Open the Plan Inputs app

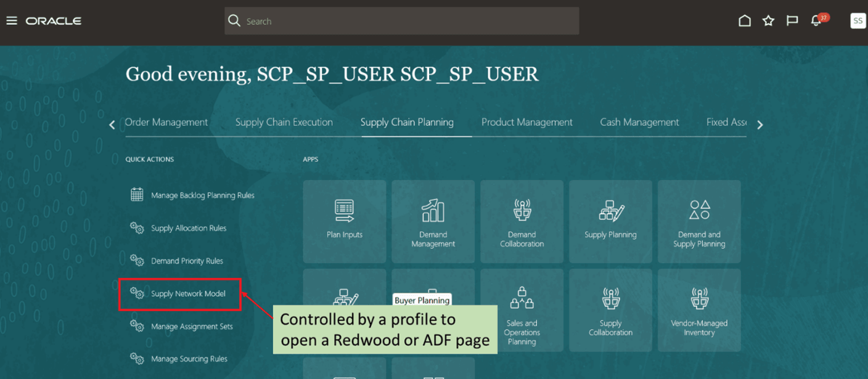point(344,221)
